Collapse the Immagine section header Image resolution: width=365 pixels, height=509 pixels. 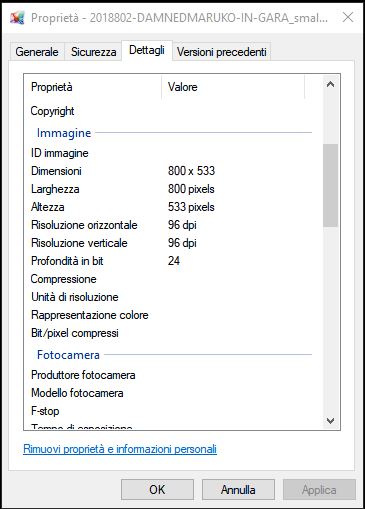click(x=64, y=133)
